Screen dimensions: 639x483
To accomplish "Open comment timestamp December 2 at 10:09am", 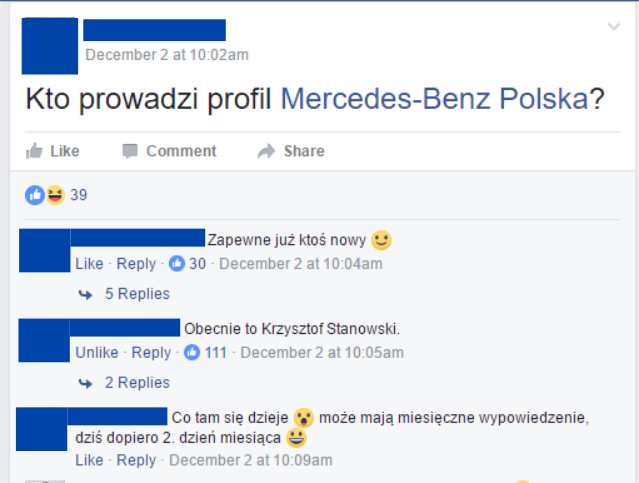I will (x=251, y=460).
